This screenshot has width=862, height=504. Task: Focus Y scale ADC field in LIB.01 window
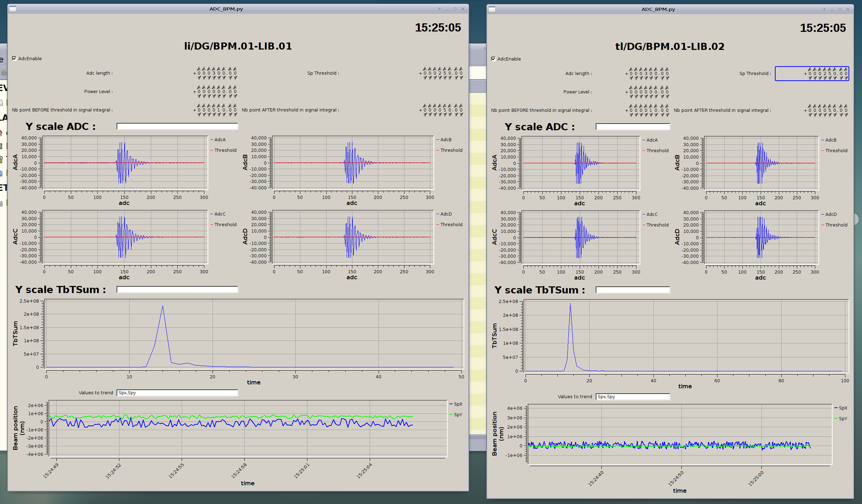177,126
